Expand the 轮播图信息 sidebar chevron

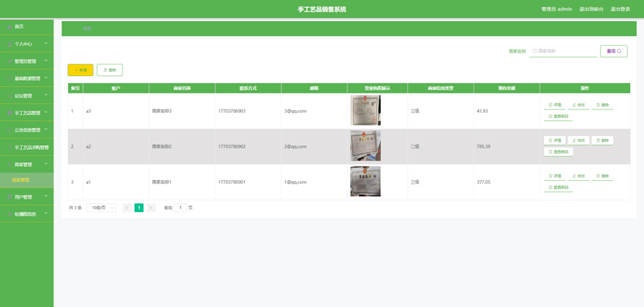point(46,214)
